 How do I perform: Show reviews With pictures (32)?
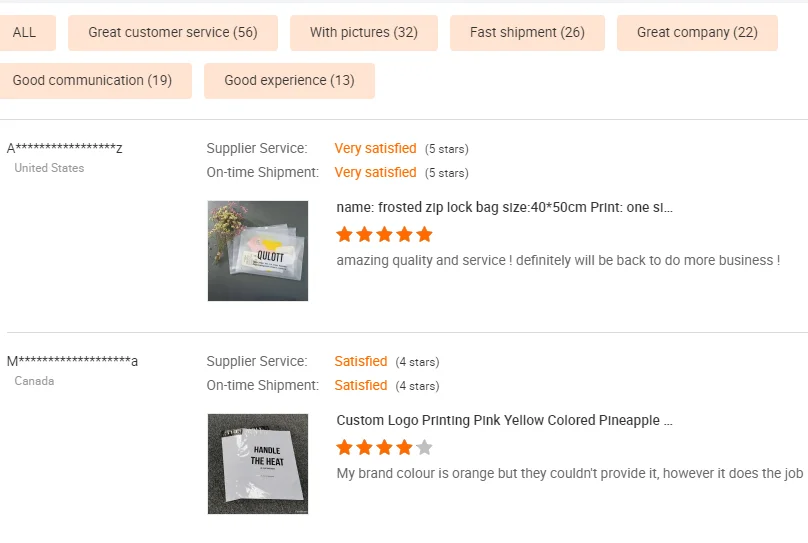(x=364, y=32)
